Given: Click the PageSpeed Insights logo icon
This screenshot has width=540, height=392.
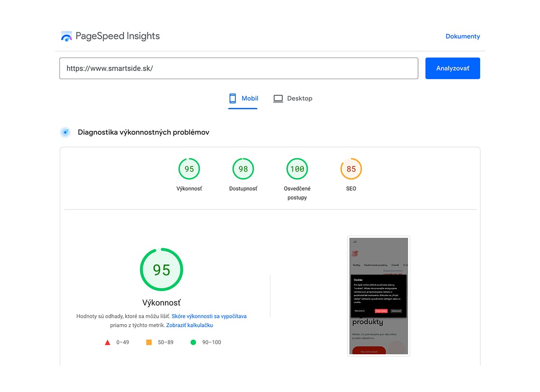Looking at the screenshot, I should coord(66,36).
